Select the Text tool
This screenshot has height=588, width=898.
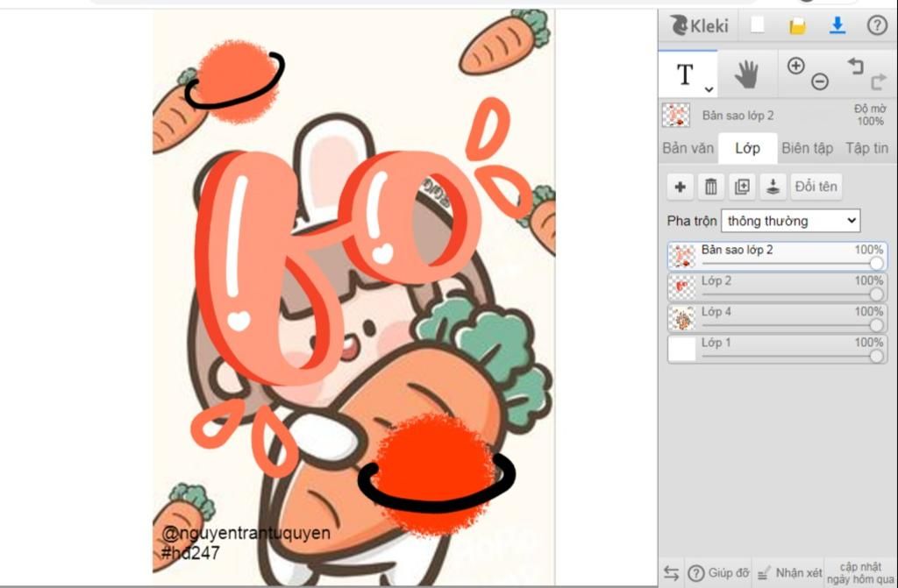(x=685, y=74)
